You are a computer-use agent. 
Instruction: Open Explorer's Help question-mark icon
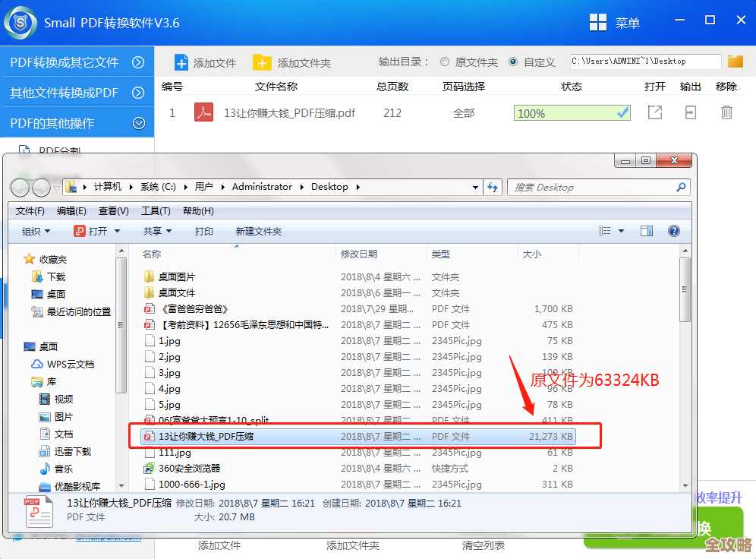(x=673, y=231)
